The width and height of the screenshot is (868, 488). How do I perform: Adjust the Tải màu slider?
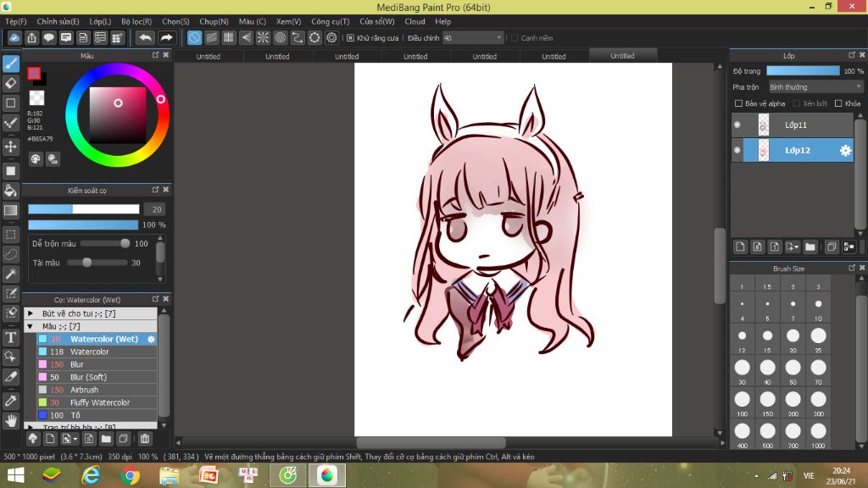[97, 263]
